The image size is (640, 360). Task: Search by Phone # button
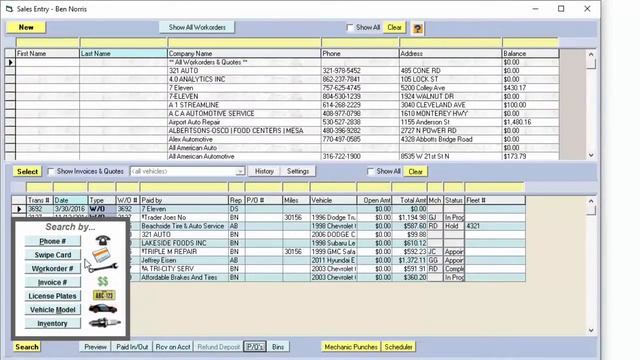tap(53, 241)
